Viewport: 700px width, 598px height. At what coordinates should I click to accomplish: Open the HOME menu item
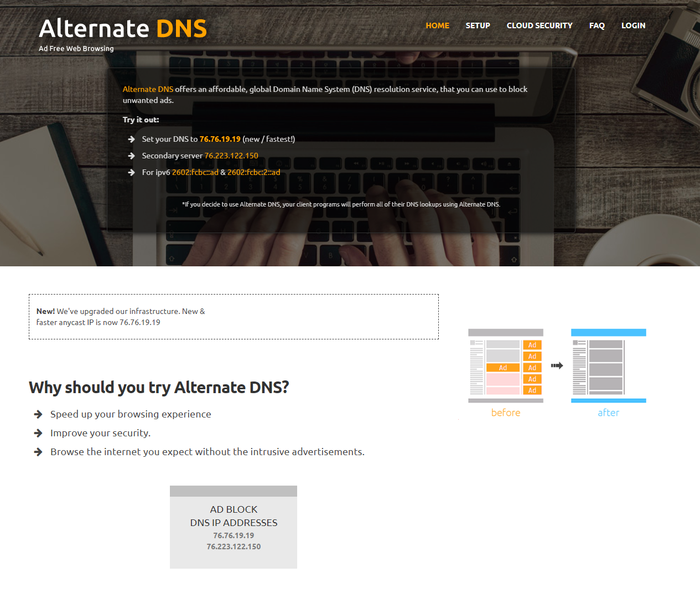(437, 25)
